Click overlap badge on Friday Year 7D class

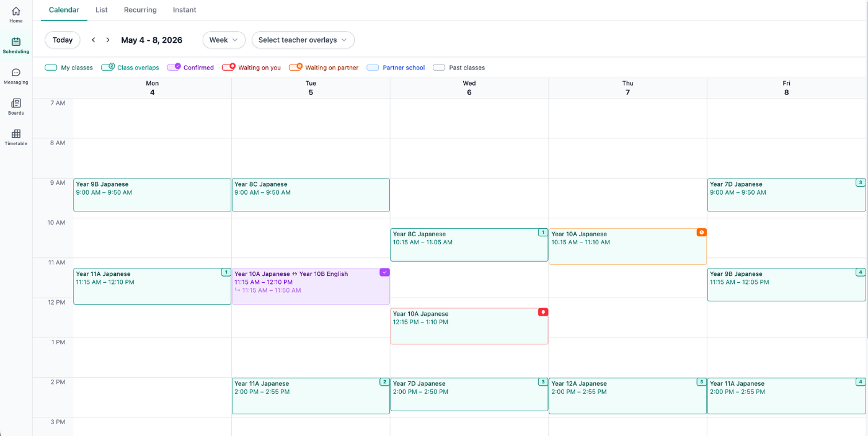coord(861,183)
